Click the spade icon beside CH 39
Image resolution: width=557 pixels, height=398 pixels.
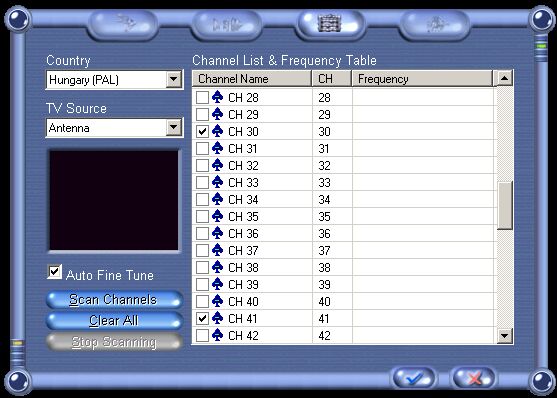[217, 284]
